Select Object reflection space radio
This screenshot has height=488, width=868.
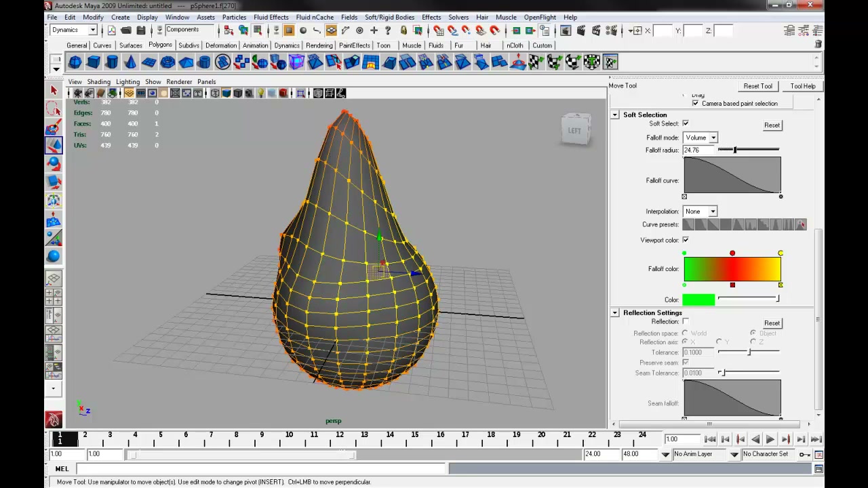[753, 333]
